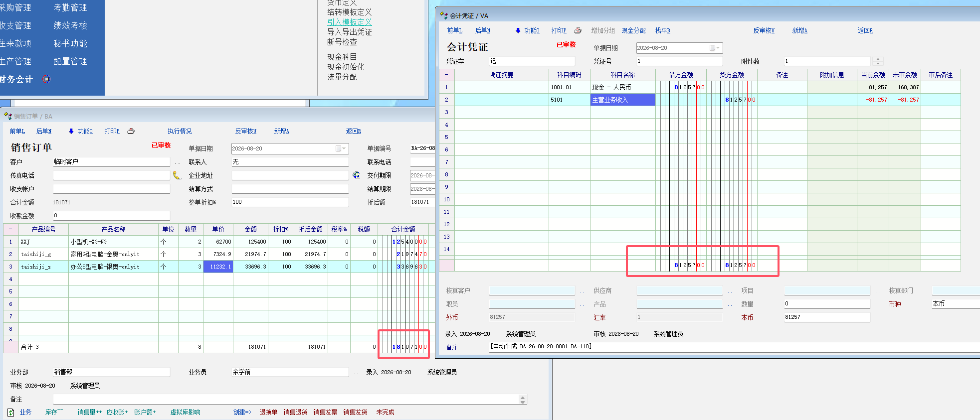
Task: Select the 主营业务收入 cell in voucher row 2
Action: click(x=622, y=100)
